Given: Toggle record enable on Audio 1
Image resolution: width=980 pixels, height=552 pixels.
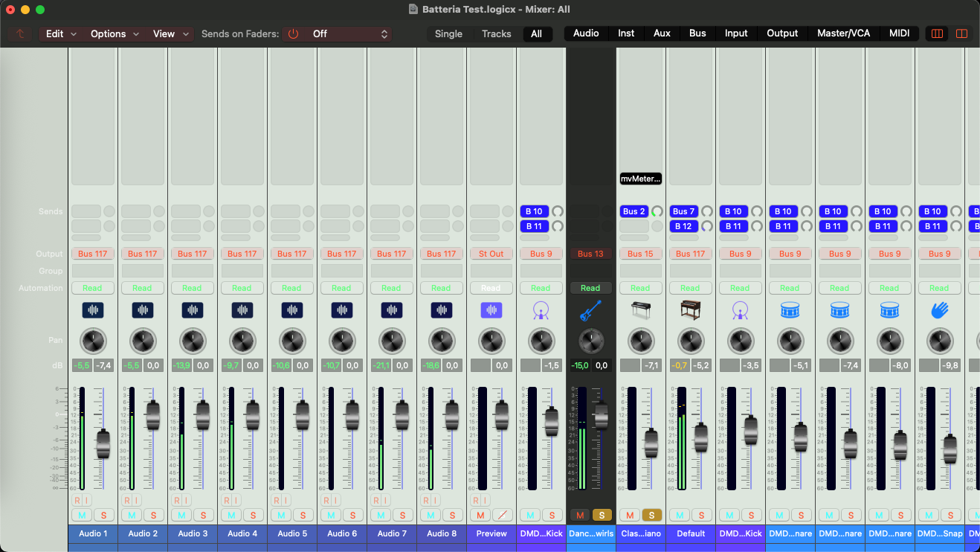Looking at the screenshot, I should click(x=77, y=500).
